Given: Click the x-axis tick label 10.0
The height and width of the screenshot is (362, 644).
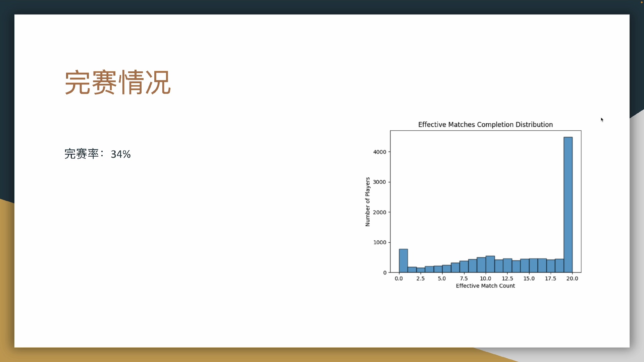Looking at the screenshot, I should coord(485,279).
